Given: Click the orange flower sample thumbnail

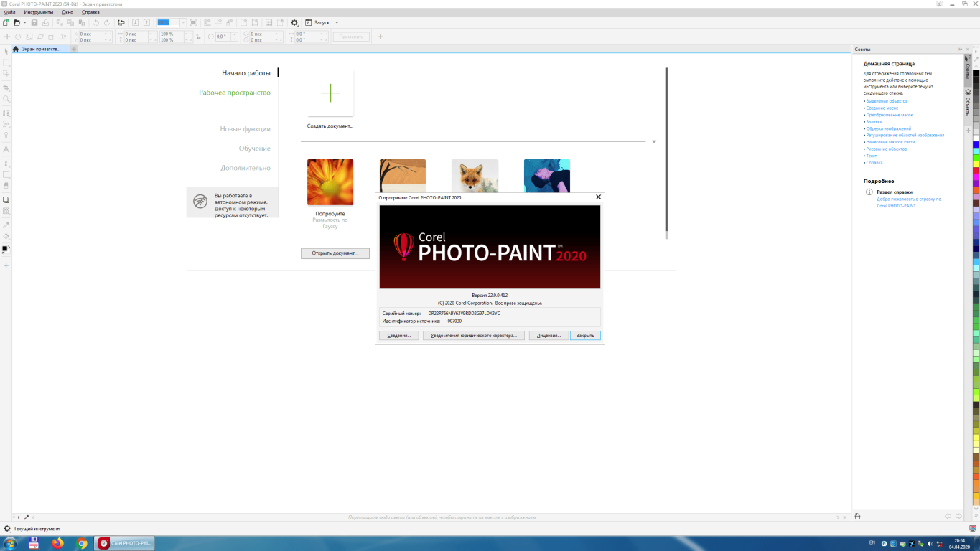Looking at the screenshot, I should pos(330,182).
